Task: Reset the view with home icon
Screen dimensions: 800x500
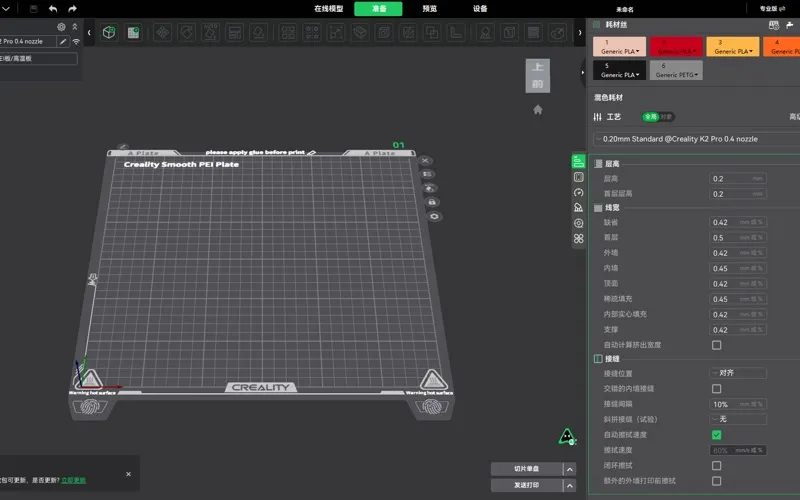Action: tap(538, 110)
